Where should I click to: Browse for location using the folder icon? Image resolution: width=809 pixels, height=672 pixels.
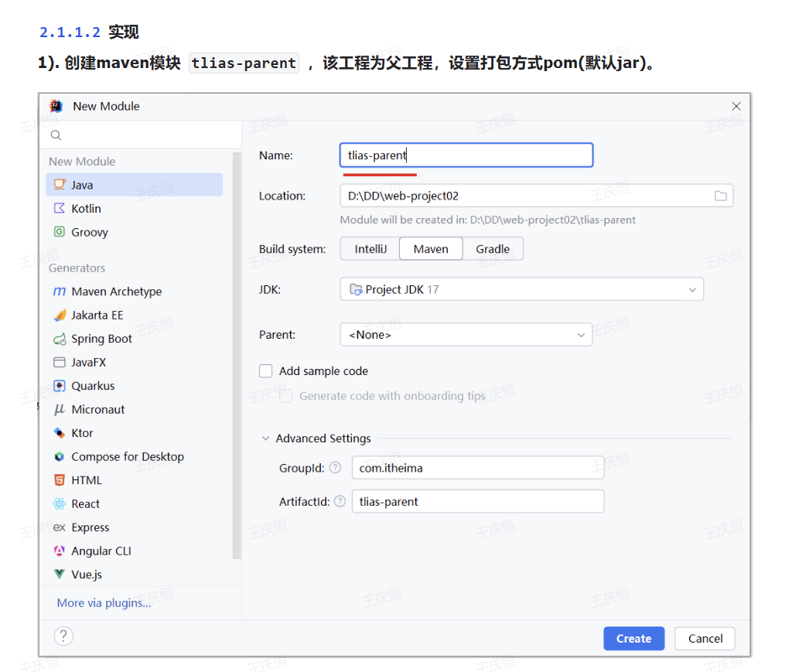[720, 196]
